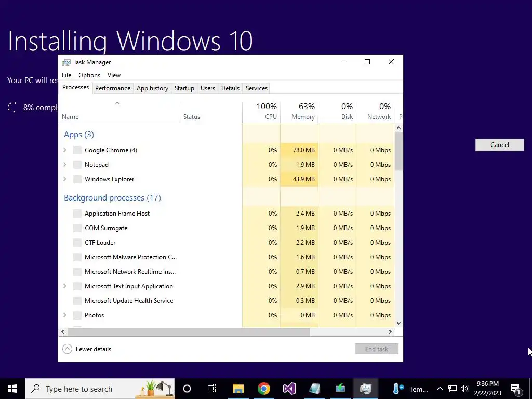Expand the Photos process group
532x399 pixels.
tap(65, 315)
